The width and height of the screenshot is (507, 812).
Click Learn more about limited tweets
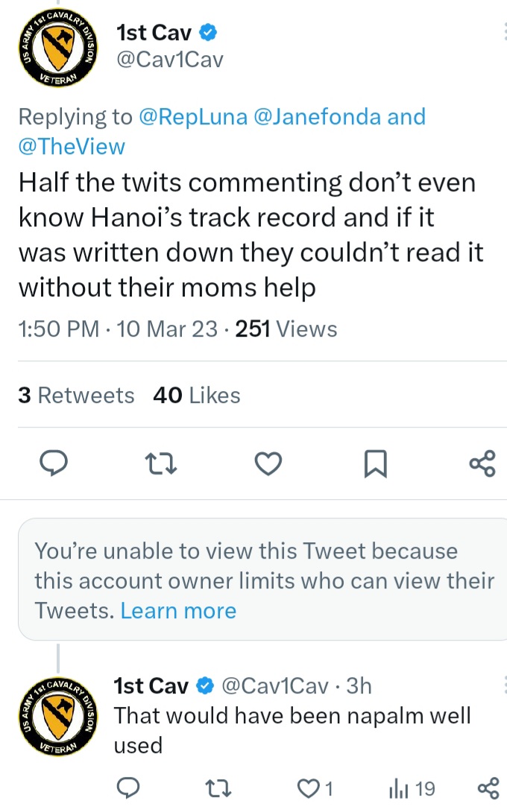pyautogui.click(x=178, y=611)
